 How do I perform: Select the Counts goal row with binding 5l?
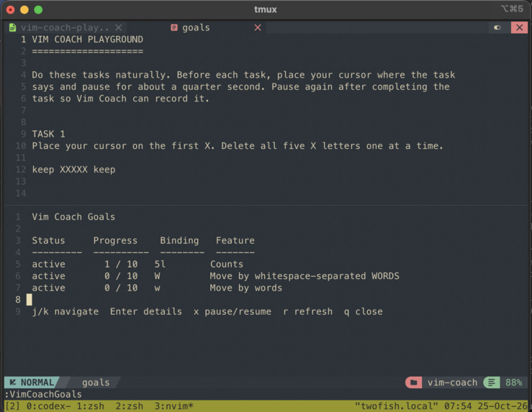pos(137,265)
